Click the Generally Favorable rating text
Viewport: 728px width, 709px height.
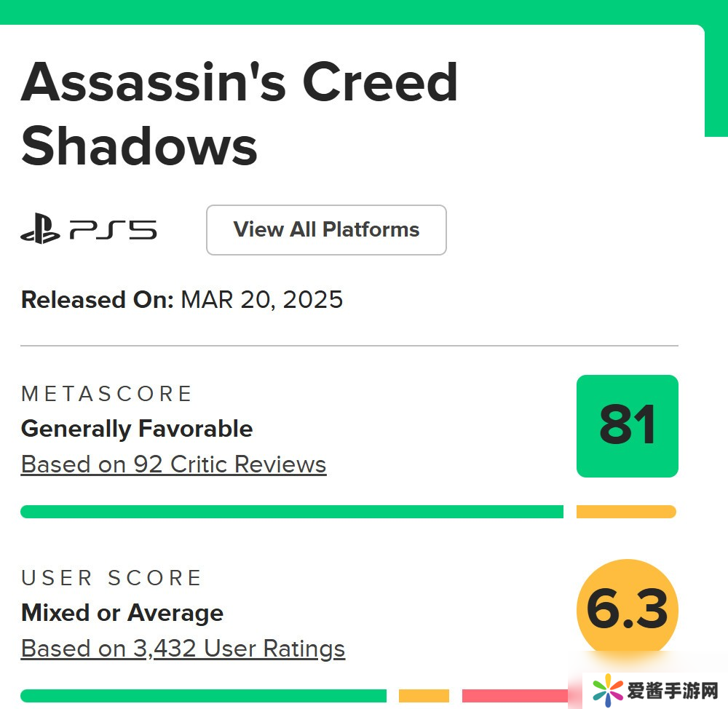[137, 429]
